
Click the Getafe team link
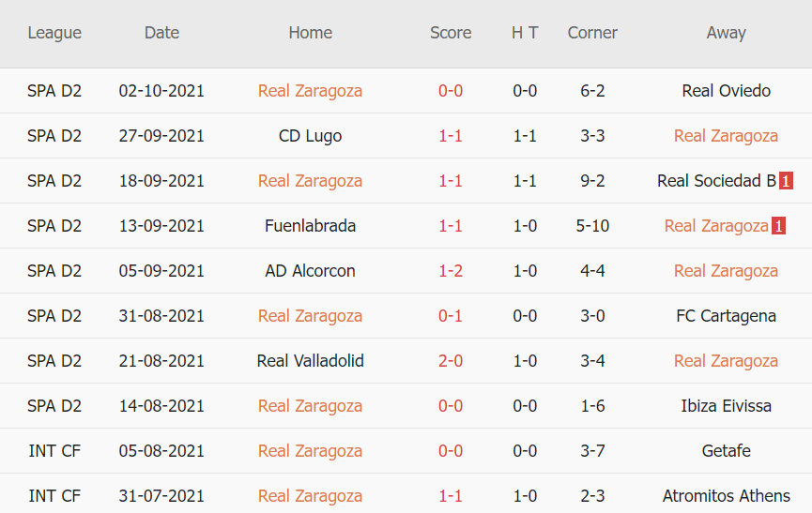pyautogui.click(x=726, y=451)
